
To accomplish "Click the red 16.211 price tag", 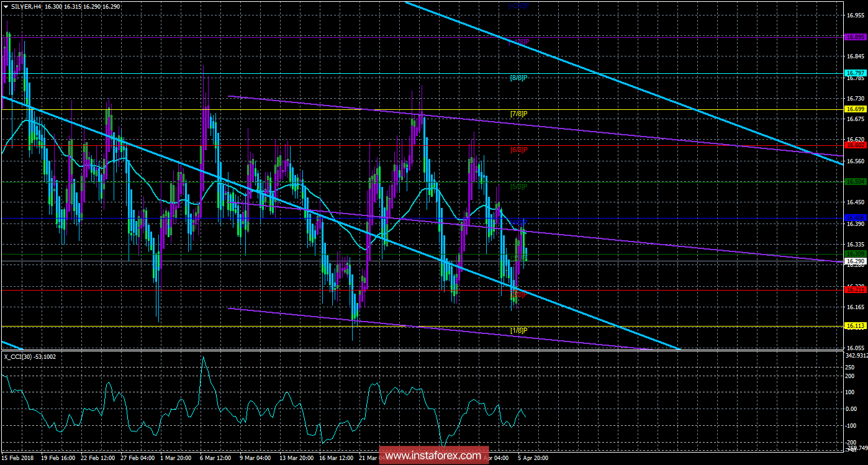I will coord(854,289).
